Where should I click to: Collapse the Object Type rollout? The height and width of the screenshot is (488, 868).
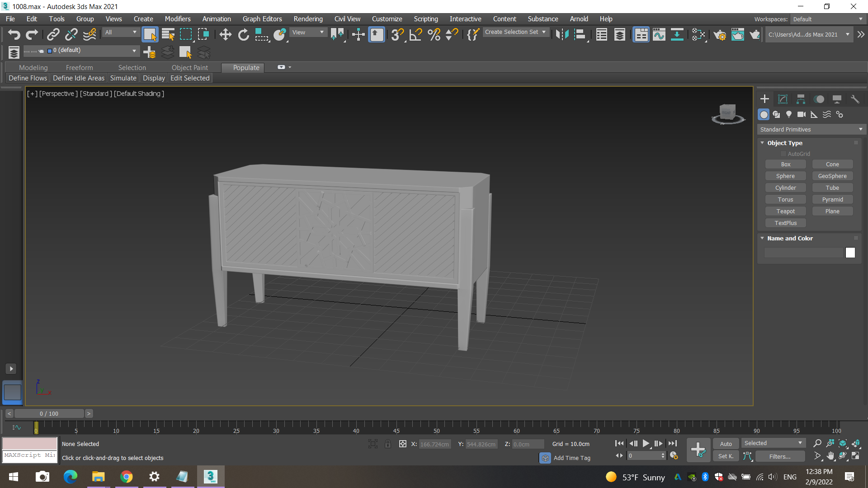click(x=784, y=143)
